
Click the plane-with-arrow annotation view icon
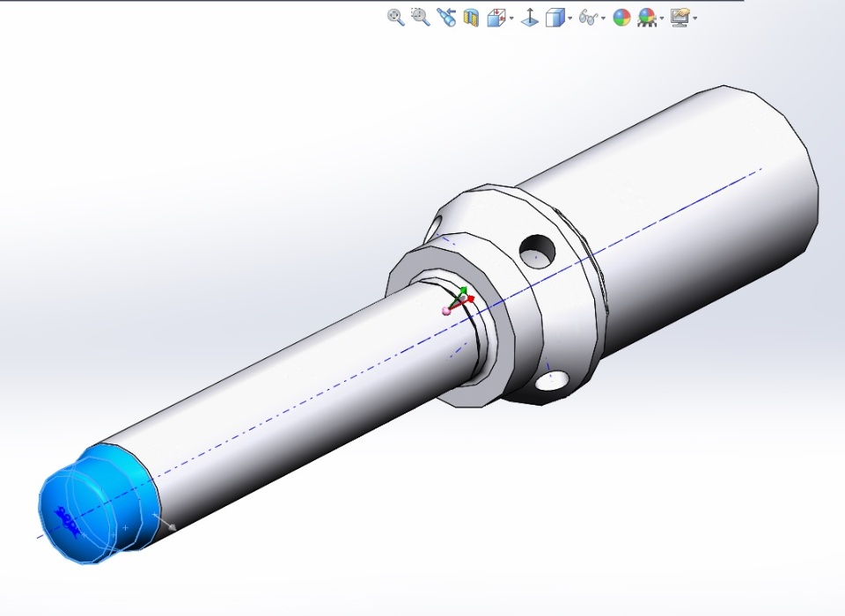(530, 18)
